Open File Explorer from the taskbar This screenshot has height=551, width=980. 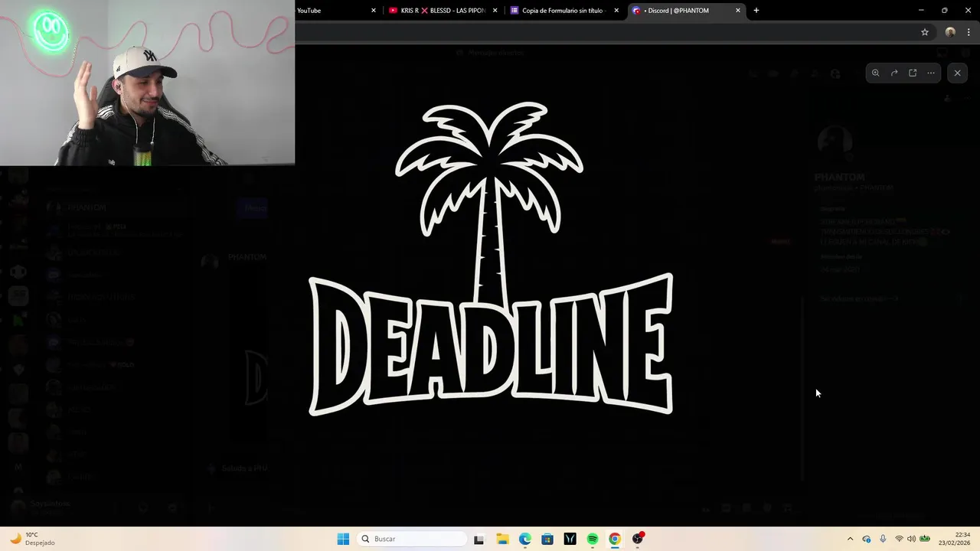(502, 539)
